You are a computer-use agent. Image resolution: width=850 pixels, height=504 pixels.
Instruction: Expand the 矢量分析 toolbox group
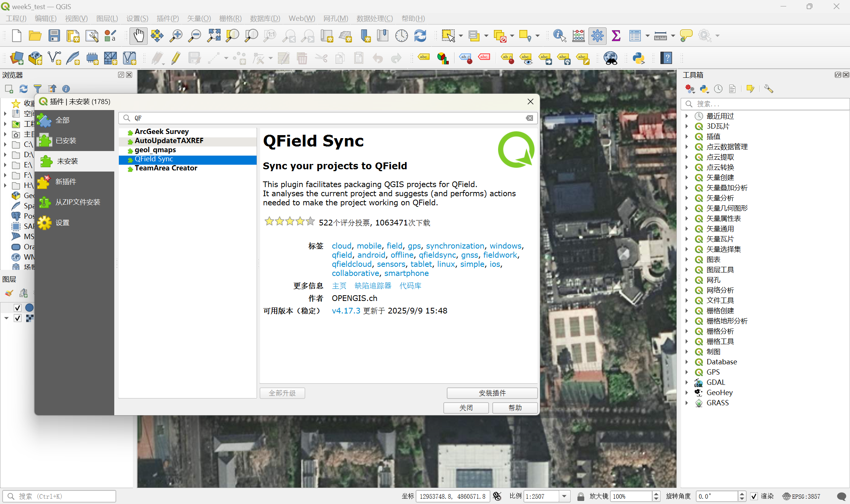click(x=687, y=198)
